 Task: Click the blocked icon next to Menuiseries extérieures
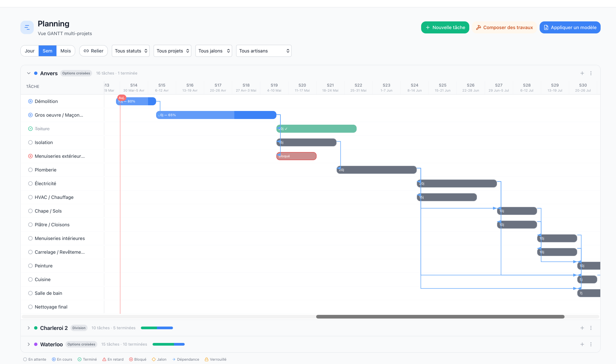pos(30,156)
